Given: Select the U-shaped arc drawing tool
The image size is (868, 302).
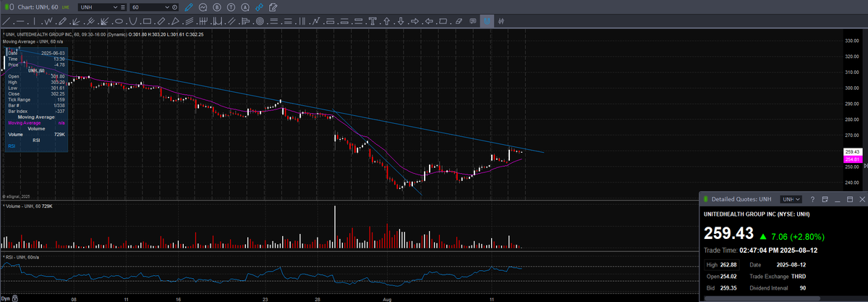Looking at the screenshot, I should pyautogui.click(x=132, y=21).
